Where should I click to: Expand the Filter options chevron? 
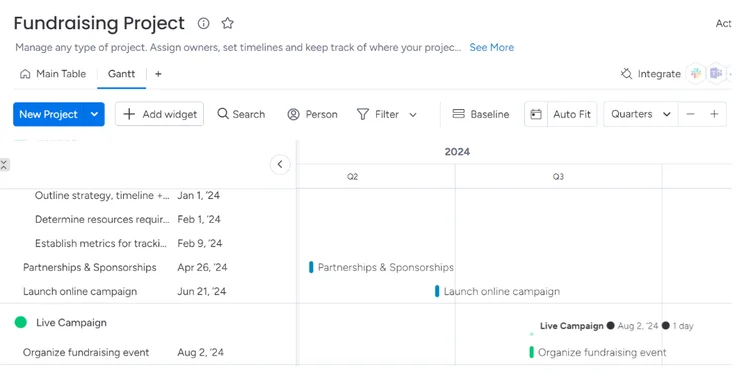coord(413,115)
